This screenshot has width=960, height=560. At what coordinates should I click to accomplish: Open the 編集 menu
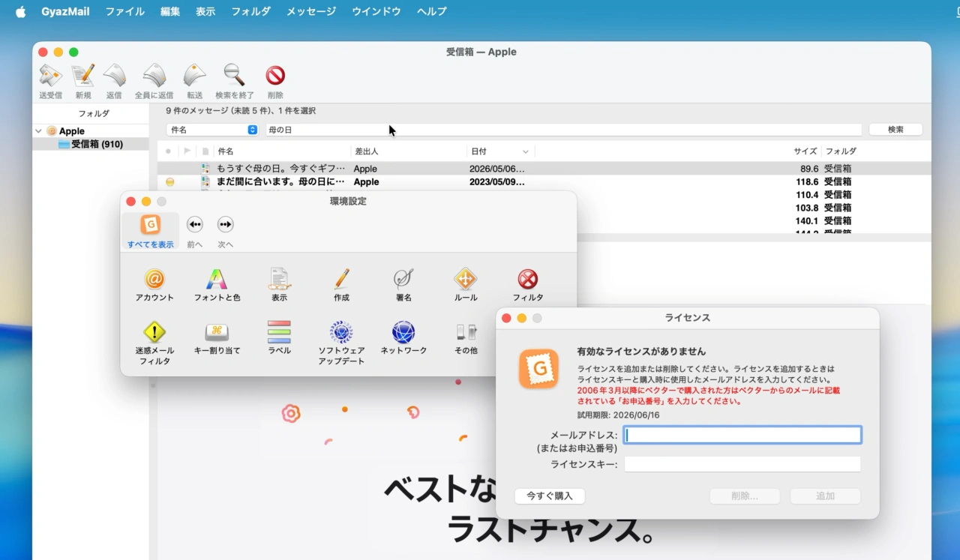click(170, 11)
